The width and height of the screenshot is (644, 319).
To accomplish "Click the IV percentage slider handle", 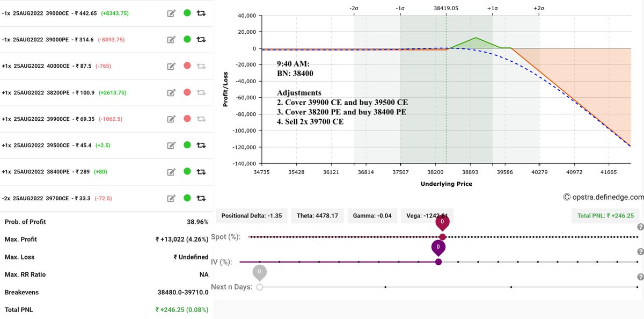I will 438,262.
